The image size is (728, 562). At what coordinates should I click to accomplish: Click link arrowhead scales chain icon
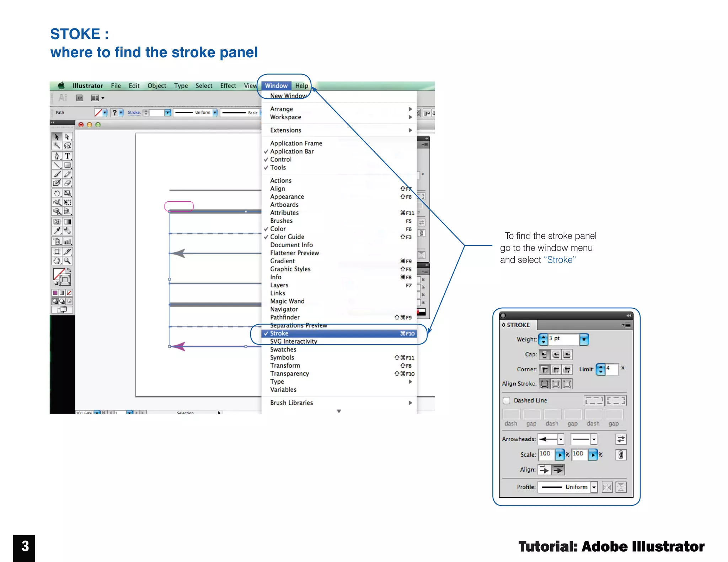[x=621, y=455]
